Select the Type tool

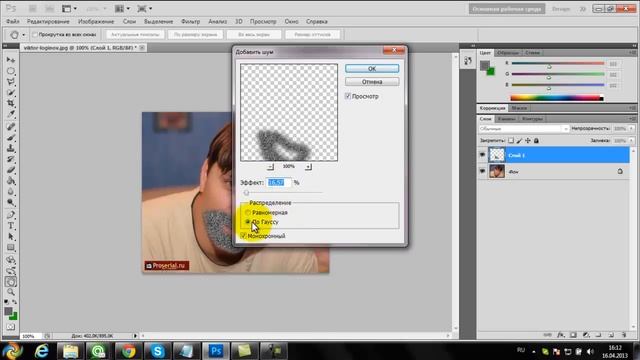11,226
